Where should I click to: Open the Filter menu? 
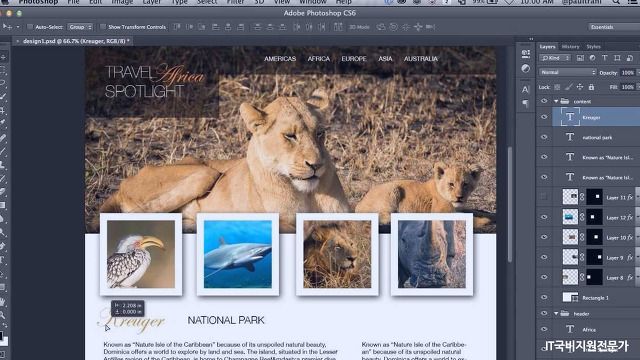(x=235, y=2)
